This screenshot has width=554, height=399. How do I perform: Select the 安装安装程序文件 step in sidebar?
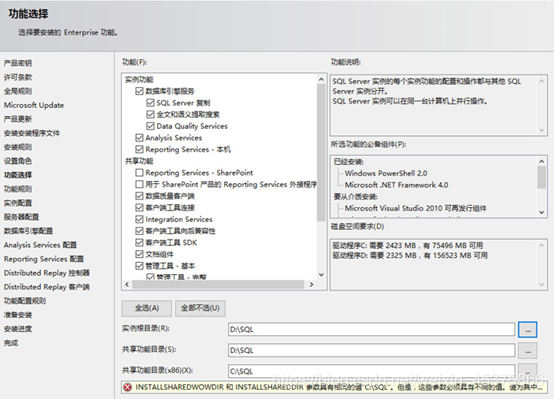pyautogui.click(x=32, y=133)
